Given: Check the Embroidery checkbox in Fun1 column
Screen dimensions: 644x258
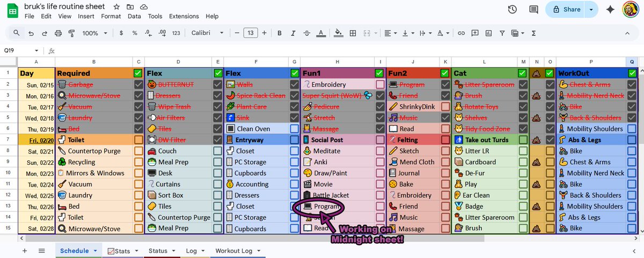Looking at the screenshot, I should coord(380,84).
